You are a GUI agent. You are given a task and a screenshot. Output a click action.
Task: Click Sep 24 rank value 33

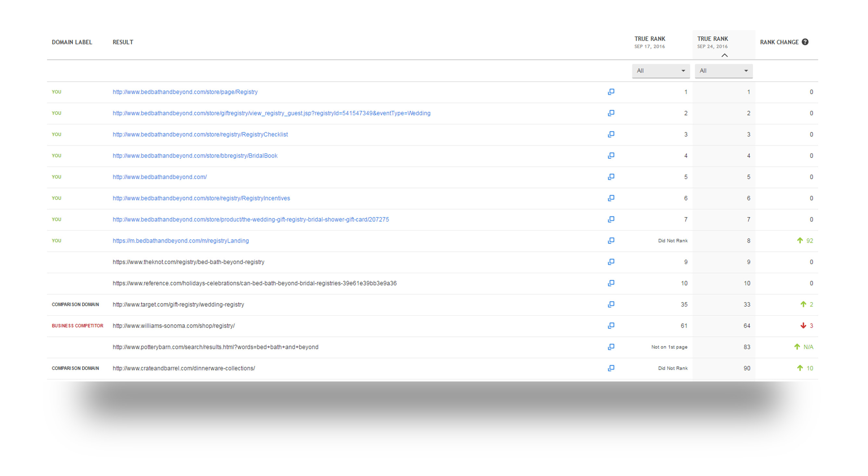click(747, 304)
